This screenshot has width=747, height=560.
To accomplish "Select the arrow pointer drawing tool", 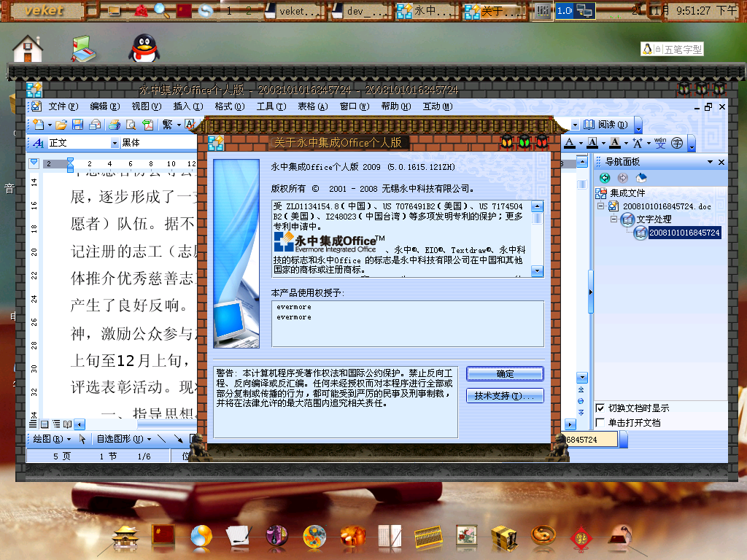I will pyautogui.click(x=82, y=439).
